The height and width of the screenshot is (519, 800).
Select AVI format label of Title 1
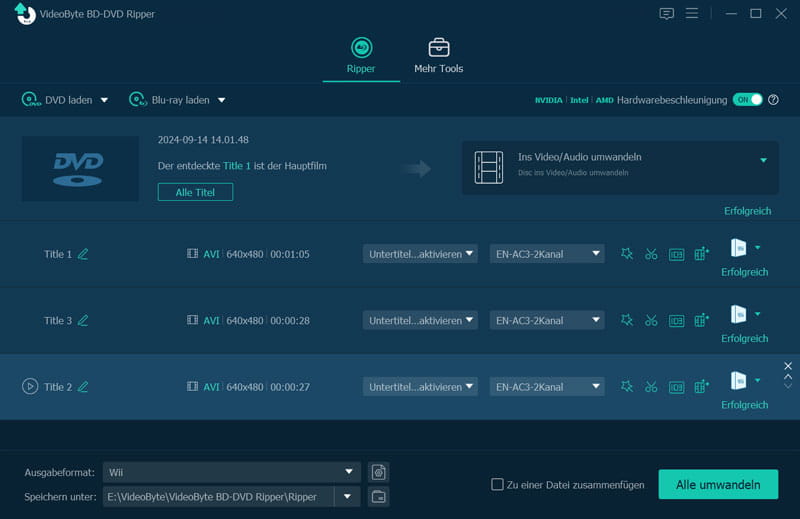[211, 254]
